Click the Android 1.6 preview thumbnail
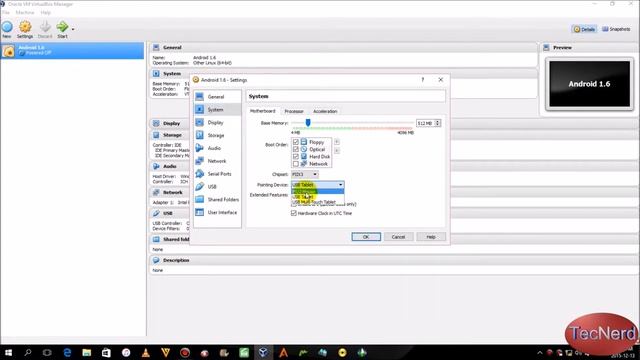The image size is (640, 360). (589, 84)
